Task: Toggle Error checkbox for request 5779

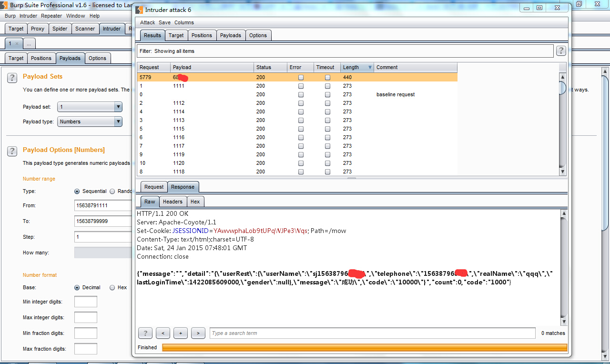Action: pos(301,77)
